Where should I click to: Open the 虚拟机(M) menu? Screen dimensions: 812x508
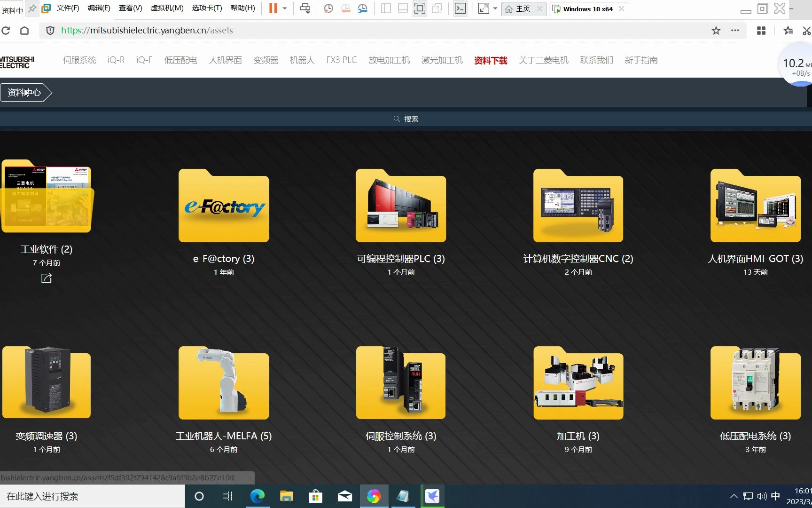click(167, 8)
